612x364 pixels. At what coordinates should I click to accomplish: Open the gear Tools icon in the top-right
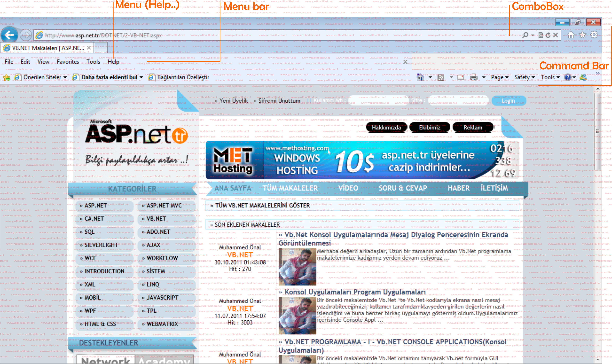(594, 35)
